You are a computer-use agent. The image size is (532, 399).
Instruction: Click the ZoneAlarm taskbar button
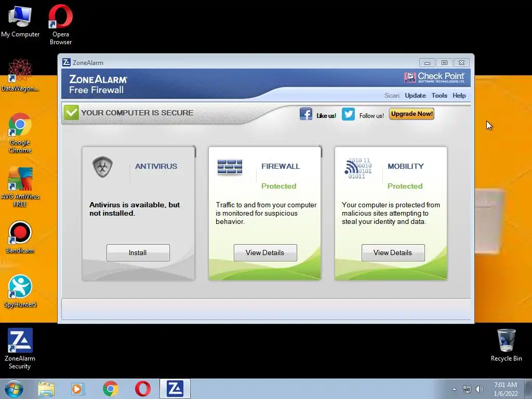click(175, 389)
